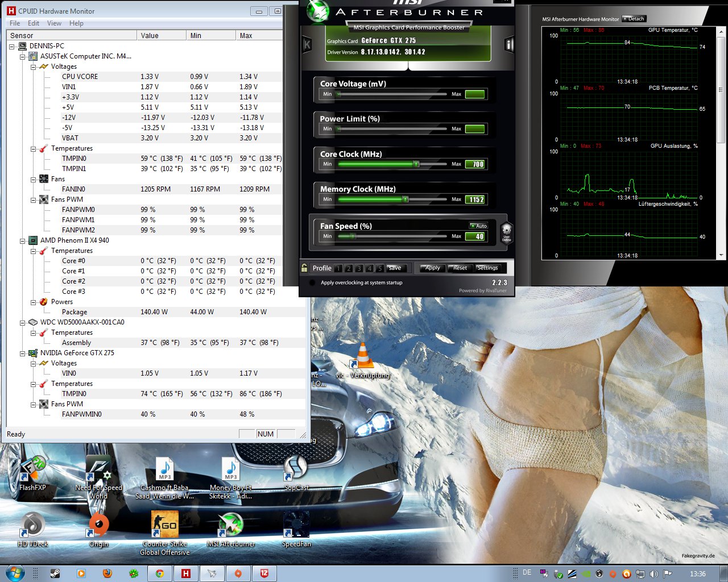Open SpeedFan desktop shortcut
Viewport: 728px width, 582px height.
point(296,529)
